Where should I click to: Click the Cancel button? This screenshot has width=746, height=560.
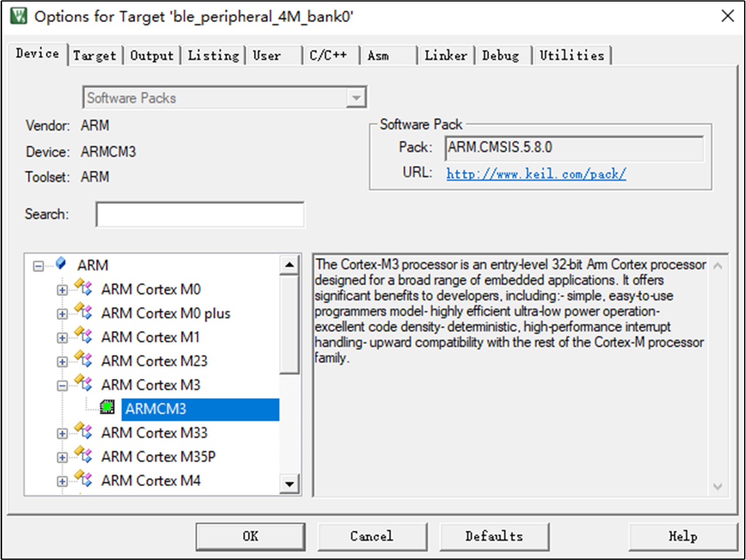pyautogui.click(x=371, y=536)
